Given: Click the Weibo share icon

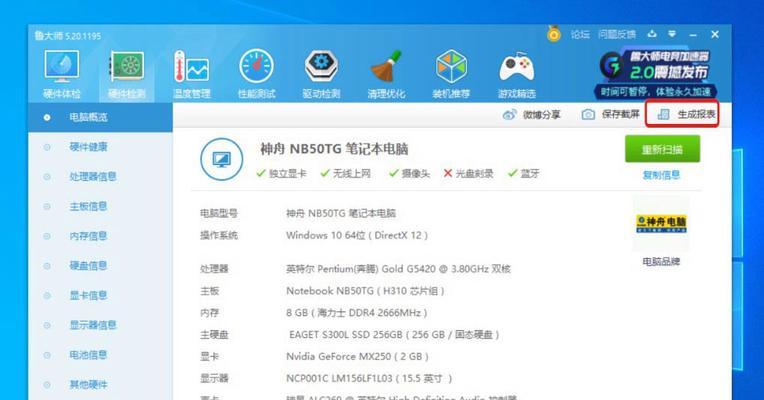Looking at the screenshot, I should click(510, 114).
